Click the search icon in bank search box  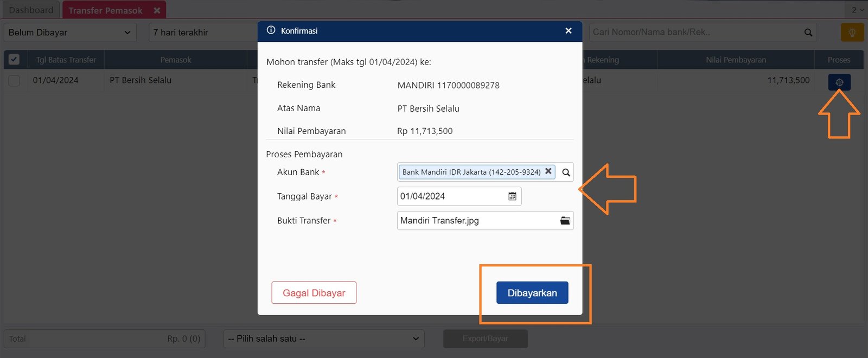[x=808, y=33]
